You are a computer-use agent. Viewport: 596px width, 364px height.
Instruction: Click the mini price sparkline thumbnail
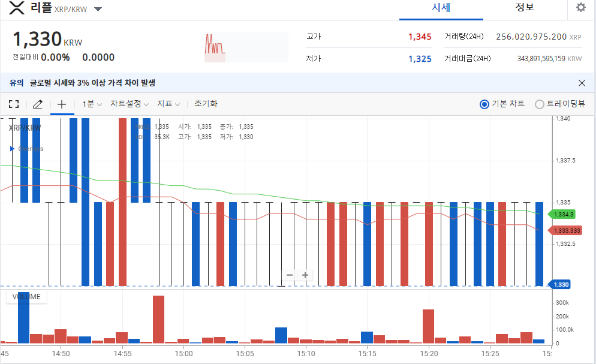246,47
